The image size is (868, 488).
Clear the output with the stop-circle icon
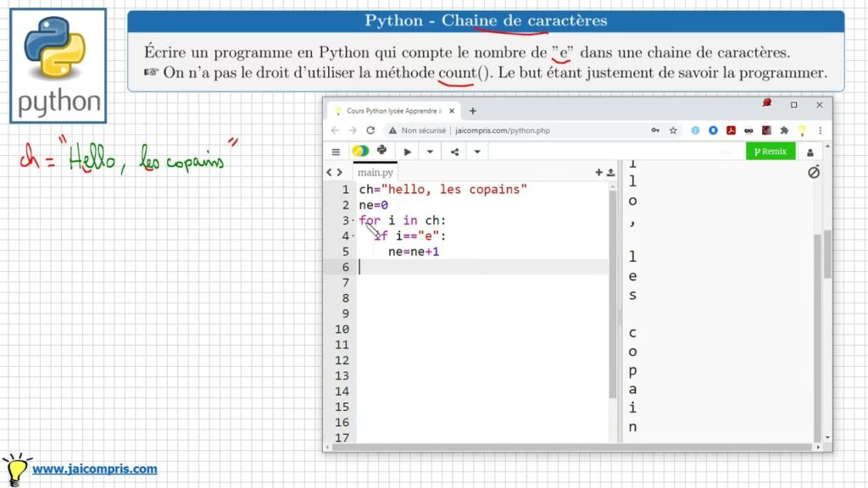pos(813,172)
